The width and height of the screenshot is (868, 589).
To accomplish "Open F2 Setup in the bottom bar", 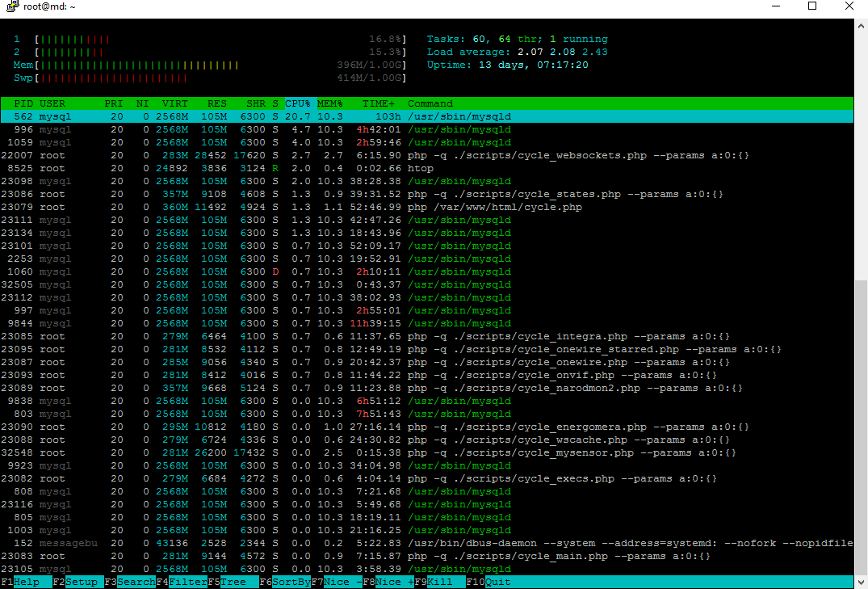I will [78, 582].
